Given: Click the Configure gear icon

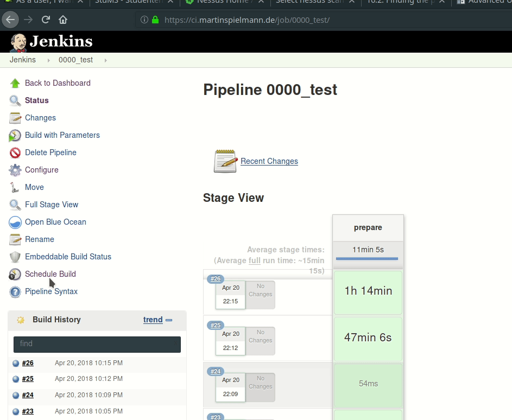Looking at the screenshot, I should (15, 170).
